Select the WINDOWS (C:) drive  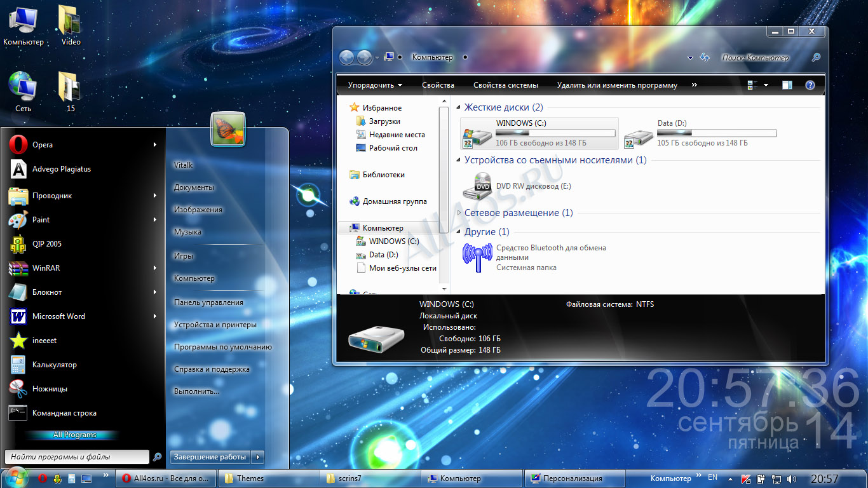[x=540, y=133]
